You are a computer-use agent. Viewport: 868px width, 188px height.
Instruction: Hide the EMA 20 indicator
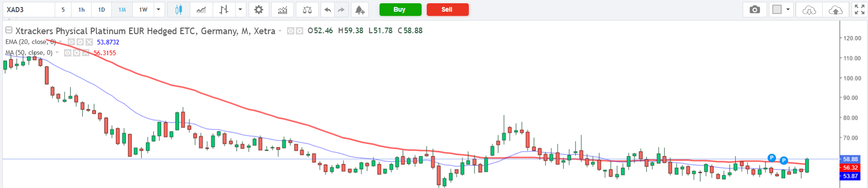point(72,42)
